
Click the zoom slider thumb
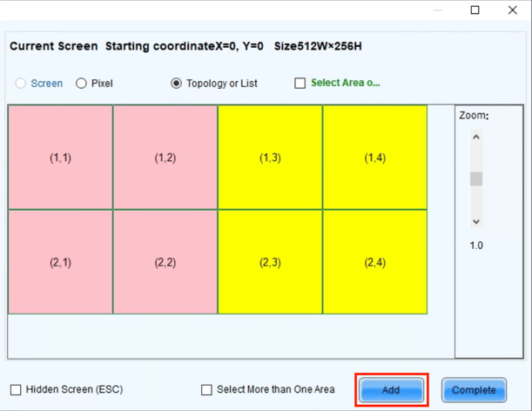coord(476,179)
